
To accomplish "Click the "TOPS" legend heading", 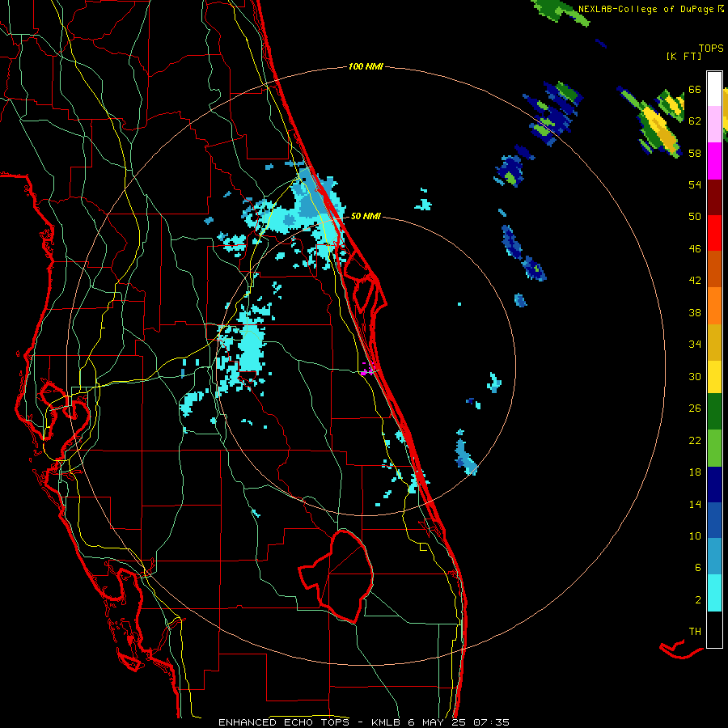I will point(711,48).
